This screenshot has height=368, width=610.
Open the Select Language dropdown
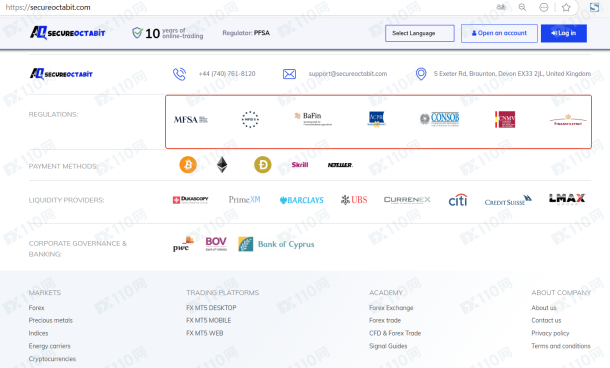click(420, 33)
